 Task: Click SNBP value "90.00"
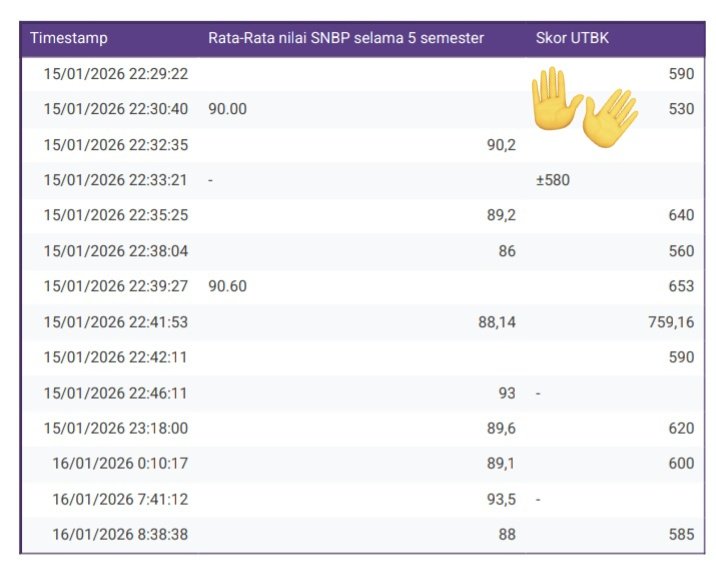[x=227, y=109]
